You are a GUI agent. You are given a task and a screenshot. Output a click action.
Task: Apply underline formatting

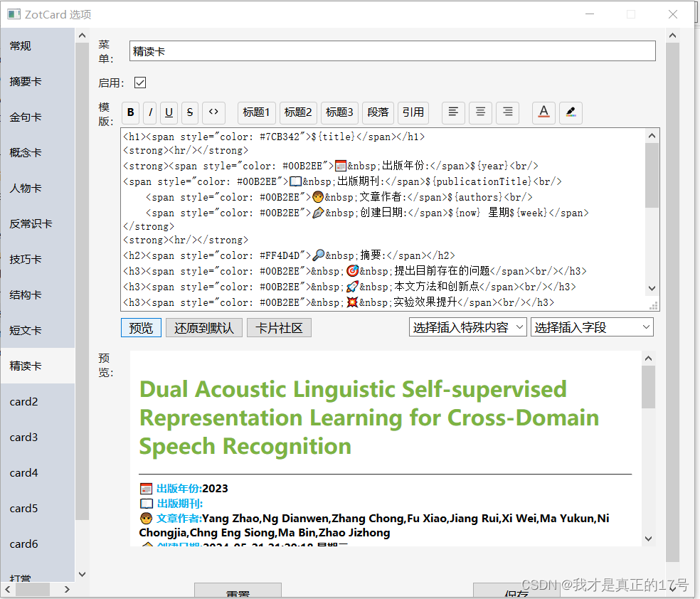click(169, 112)
